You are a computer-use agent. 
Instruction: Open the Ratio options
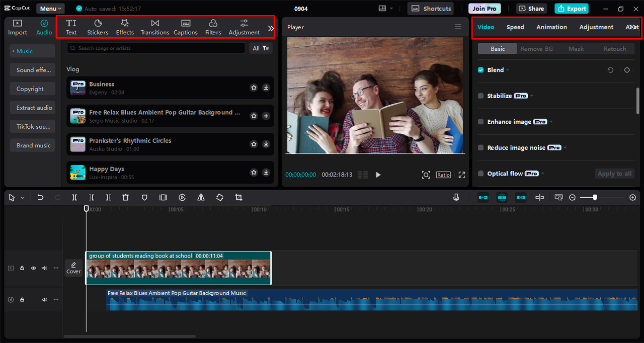pos(443,175)
